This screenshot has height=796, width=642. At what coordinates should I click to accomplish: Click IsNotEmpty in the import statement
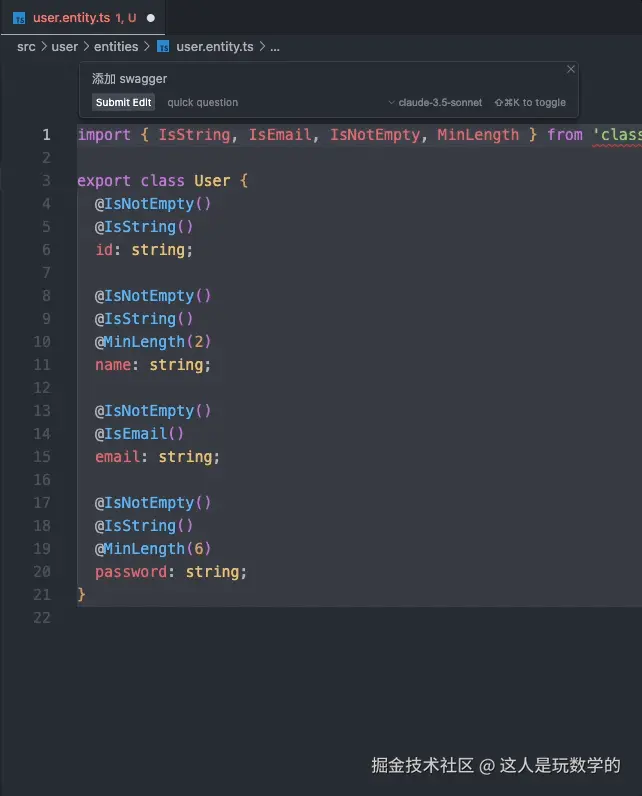point(375,135)
